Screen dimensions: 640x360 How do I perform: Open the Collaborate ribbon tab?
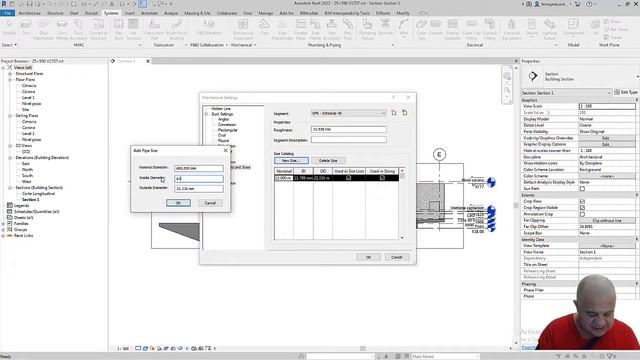coord(227,13)
